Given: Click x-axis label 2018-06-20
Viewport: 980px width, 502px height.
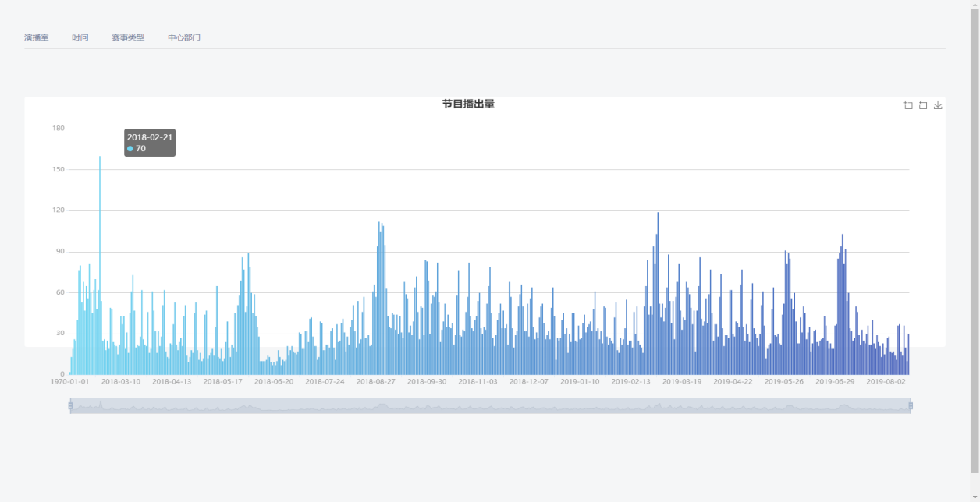Looking at the screenshot, I should tap(274, 382).
